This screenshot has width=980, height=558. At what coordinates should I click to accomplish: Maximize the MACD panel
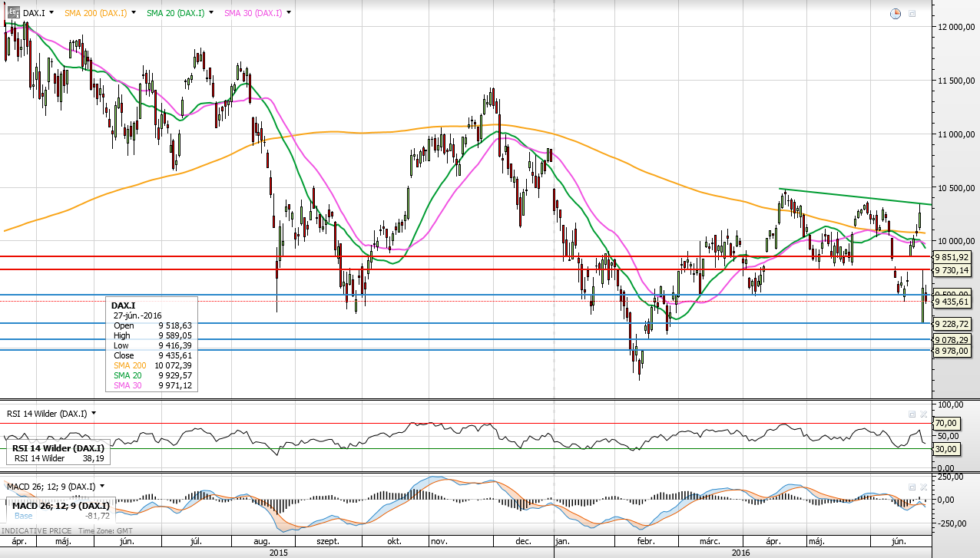(x=912, y=487)
